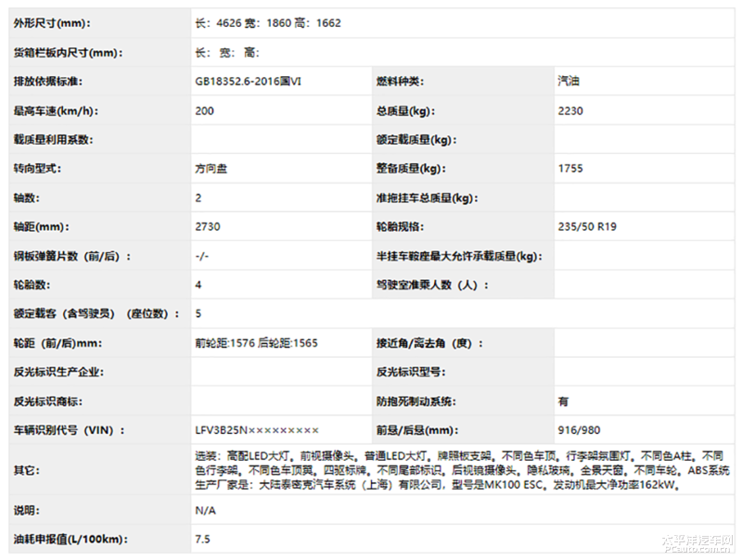Select the dimensions value 长:4626 宽:1860 高:1662
Screen dimensions: 742x560
268,23
